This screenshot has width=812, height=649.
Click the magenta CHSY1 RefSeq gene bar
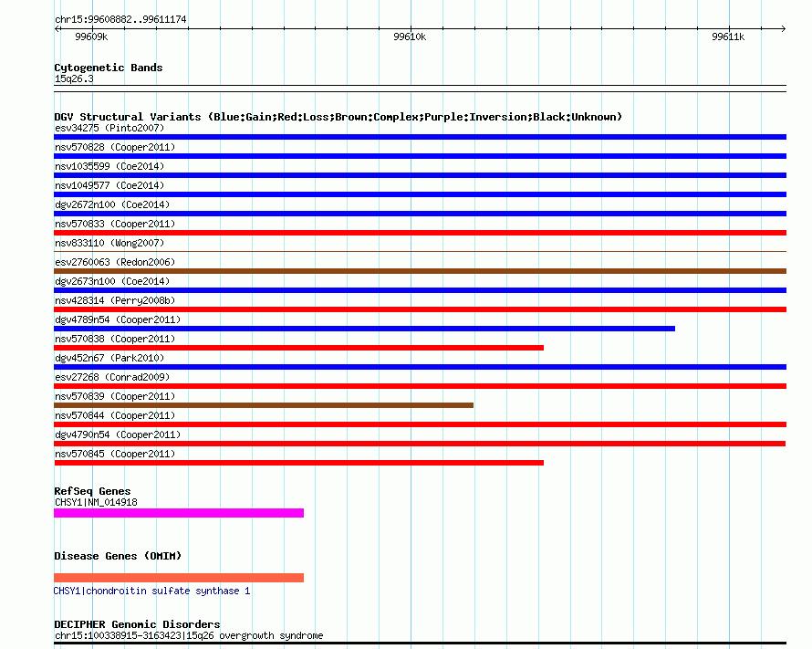(179, 513)
